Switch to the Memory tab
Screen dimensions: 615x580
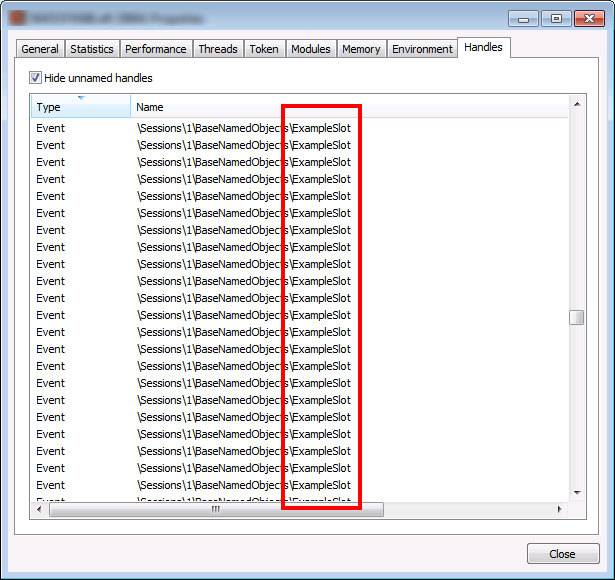click(x=361, y=49)
